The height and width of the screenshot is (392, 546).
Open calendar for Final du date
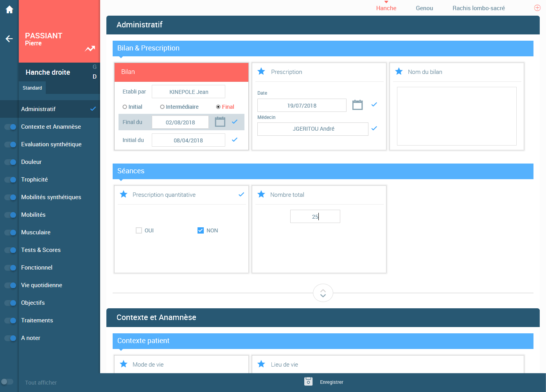(x=220, y=122)
